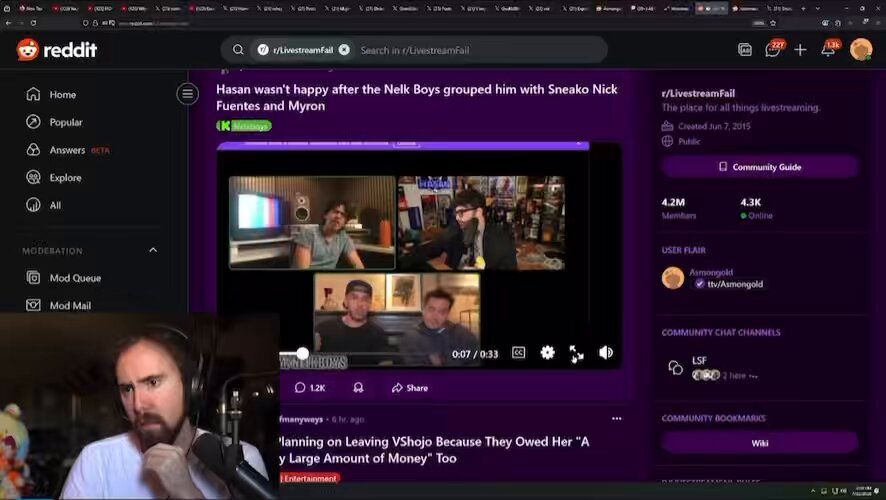This screenshot has height=500, width=886.
Task: Click the '4.3K Online' count
Action: point(756,208)
